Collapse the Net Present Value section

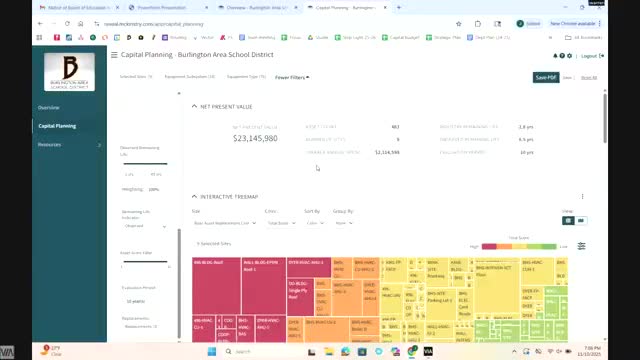[x=194, y=107]
